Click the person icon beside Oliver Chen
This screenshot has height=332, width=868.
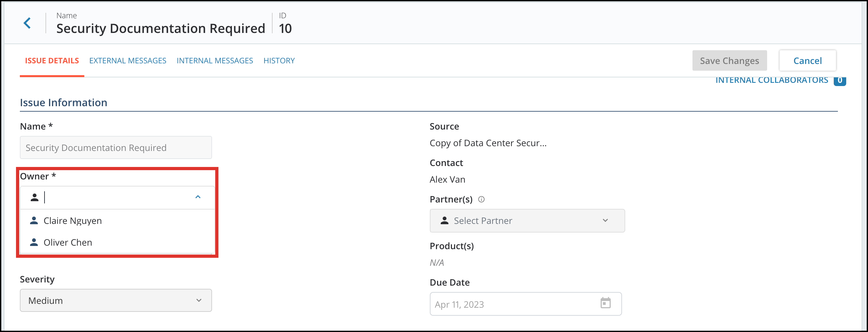(x=34, y=242)
